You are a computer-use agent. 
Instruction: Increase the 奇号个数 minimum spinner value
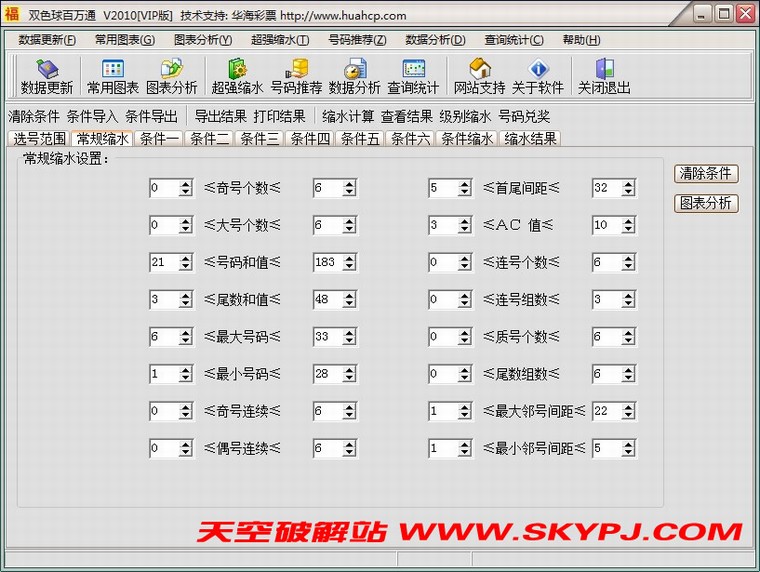click(186, 184)
